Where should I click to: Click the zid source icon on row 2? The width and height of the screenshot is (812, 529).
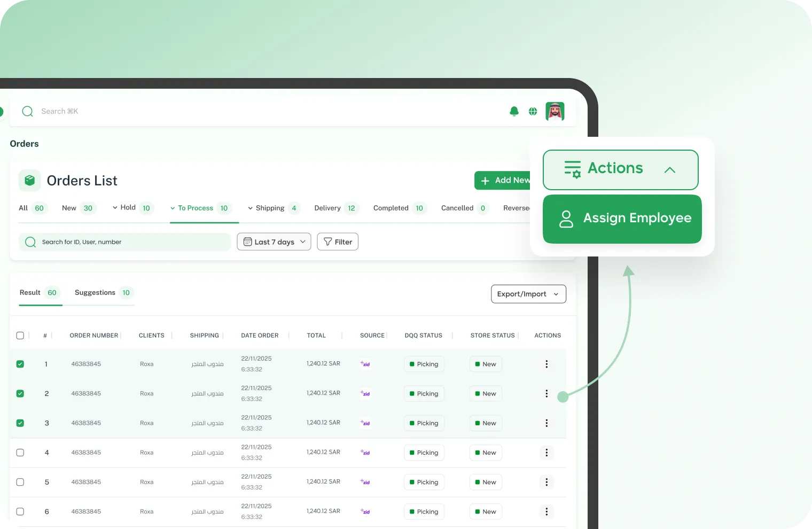(x=365, y=393)
